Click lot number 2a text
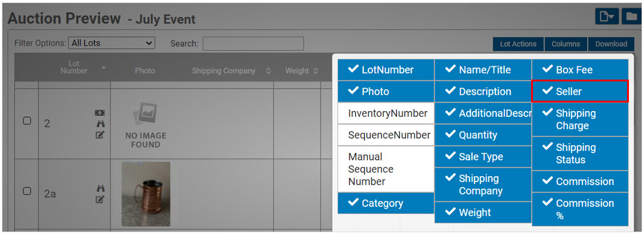 [x=50, y=194]
